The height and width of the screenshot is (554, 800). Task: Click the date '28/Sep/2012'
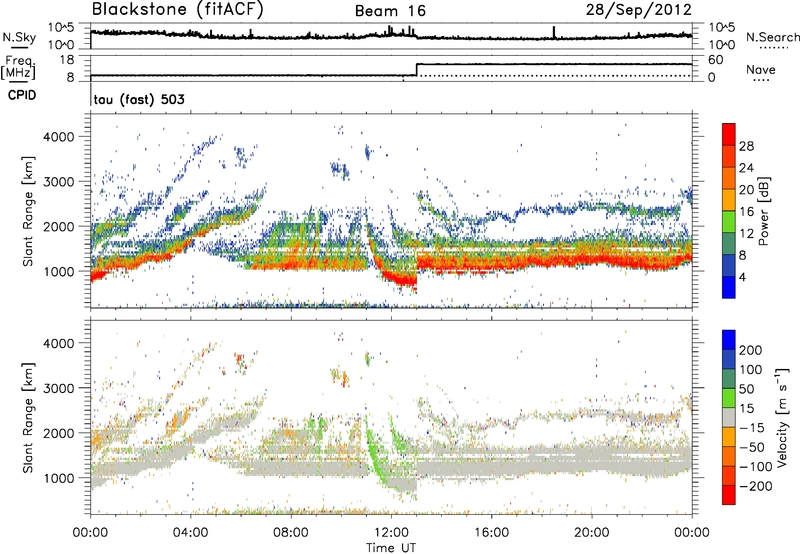click(x=639, y=10)
